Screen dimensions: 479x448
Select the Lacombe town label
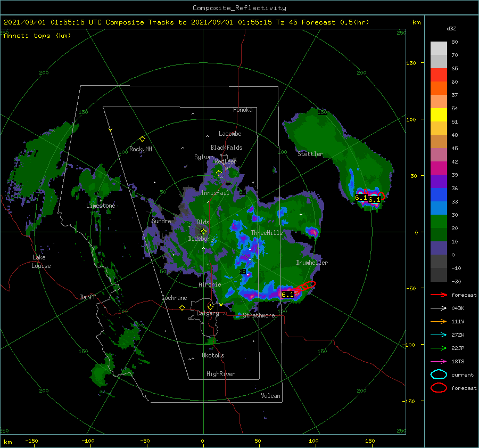pyautogui.click(x=230, y=134)
